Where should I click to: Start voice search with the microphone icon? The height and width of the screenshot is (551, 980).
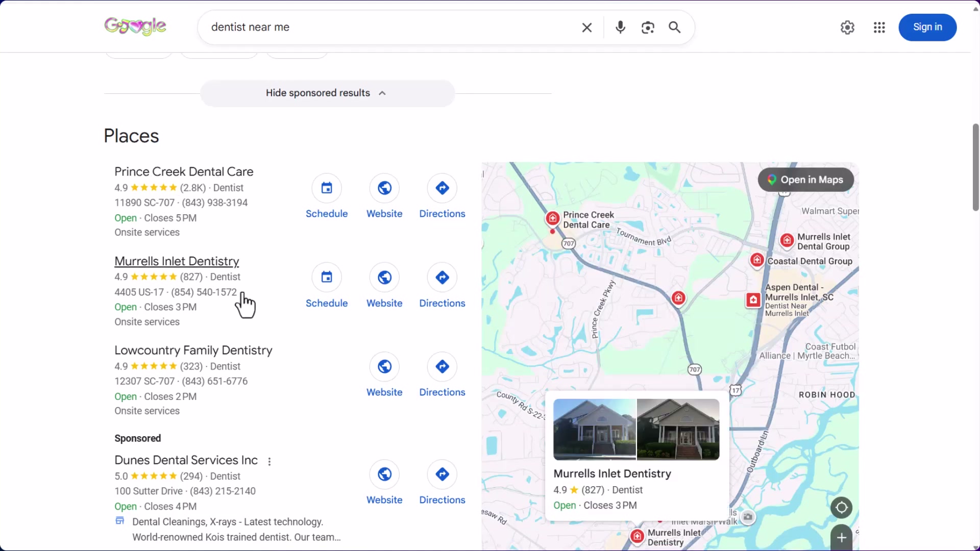tap(620, 28)
